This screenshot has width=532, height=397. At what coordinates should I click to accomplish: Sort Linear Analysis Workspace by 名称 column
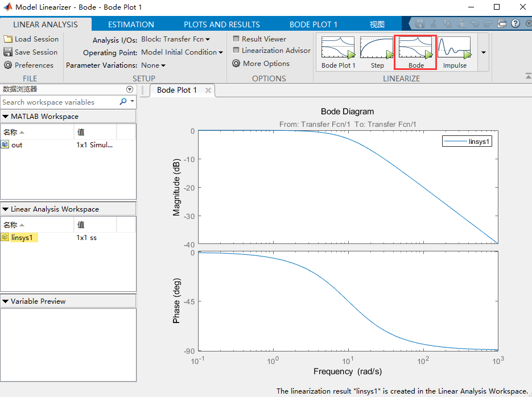tap(37, 225)
